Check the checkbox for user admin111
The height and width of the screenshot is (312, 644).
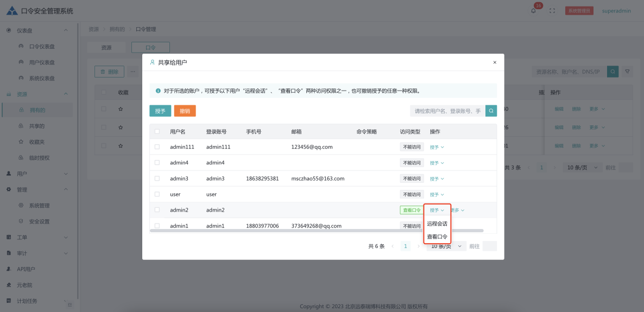tap(157, 147)
